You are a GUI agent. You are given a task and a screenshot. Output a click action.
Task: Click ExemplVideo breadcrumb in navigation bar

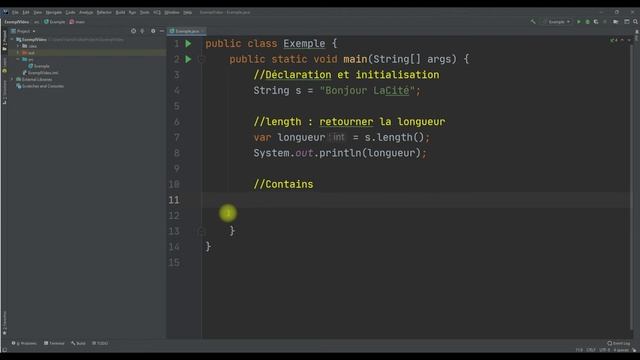click(x=17, y=22)
